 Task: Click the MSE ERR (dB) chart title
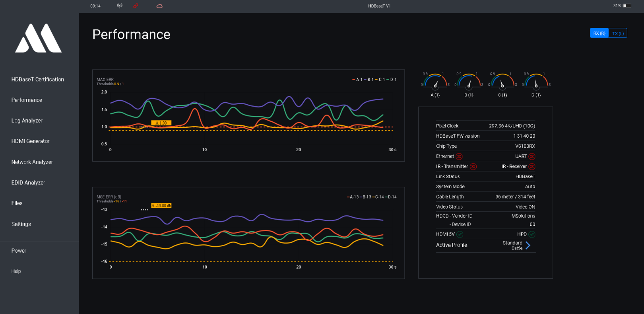pos(109,197)
